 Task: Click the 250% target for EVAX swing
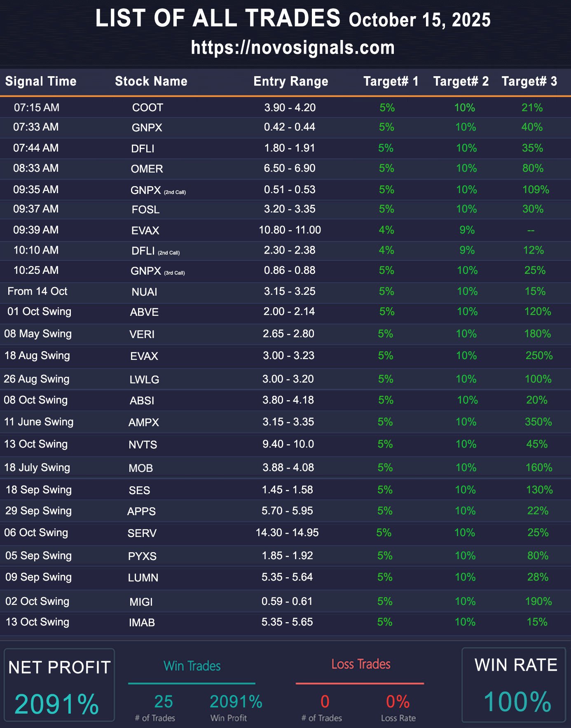[x=538, y=355]
